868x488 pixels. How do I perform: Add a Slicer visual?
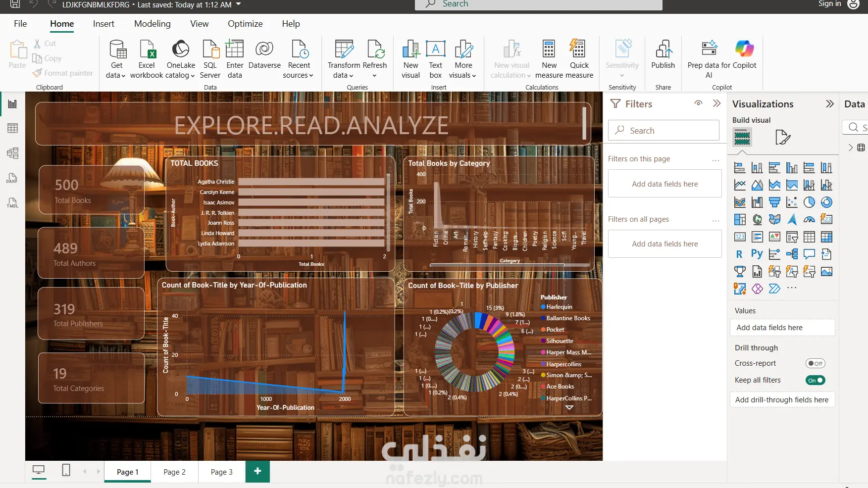pyautogui.click(x=792, y=237)
